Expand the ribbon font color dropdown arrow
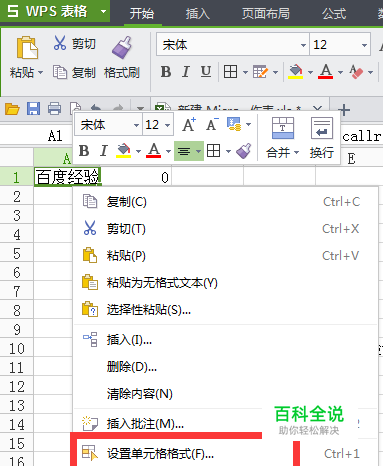 pos(340,72)
